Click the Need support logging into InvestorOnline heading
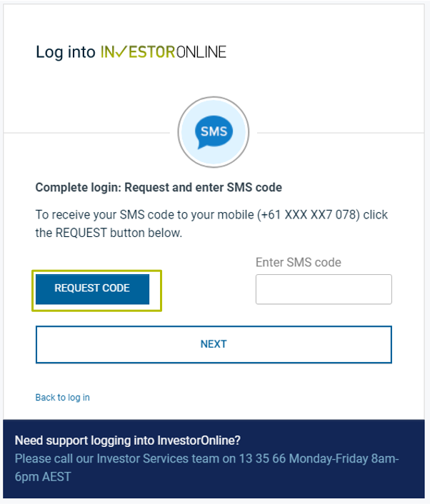This screenshot has height=504, width=430. pos(127,440)
